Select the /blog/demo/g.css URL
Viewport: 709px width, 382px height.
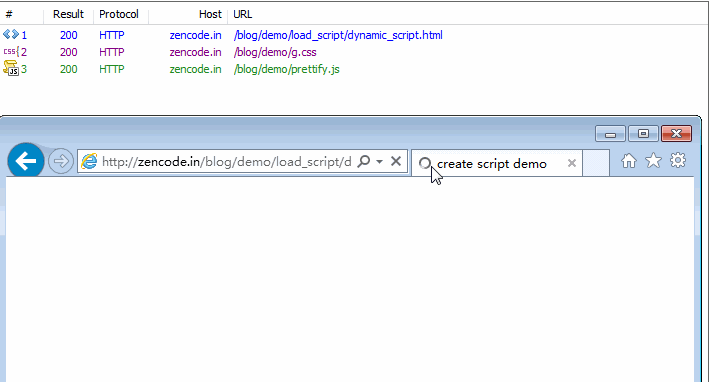[x=275, y=52]
